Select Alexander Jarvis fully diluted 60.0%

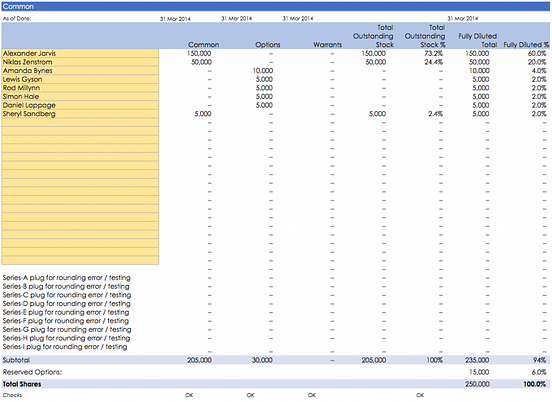[537, 54]
